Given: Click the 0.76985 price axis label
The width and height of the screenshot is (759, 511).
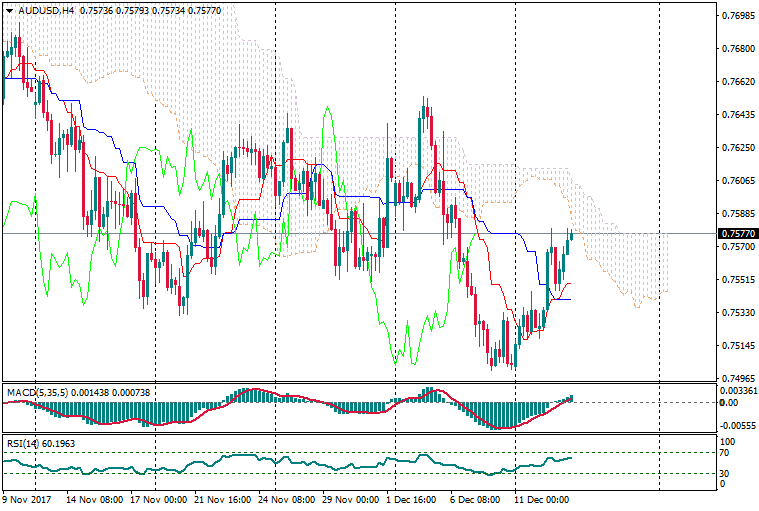Looking at the screenshot, I should click(736, 16).
